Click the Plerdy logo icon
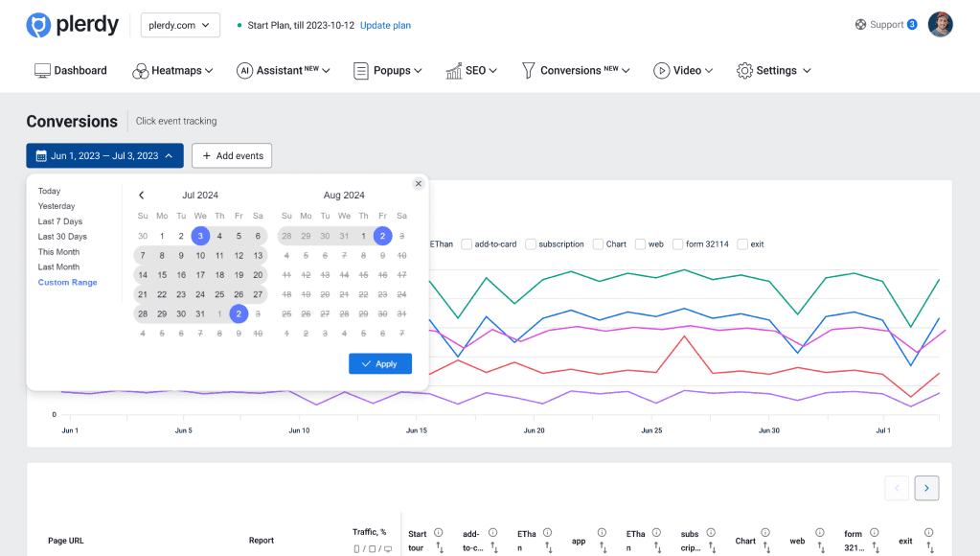 click(38, 25)
